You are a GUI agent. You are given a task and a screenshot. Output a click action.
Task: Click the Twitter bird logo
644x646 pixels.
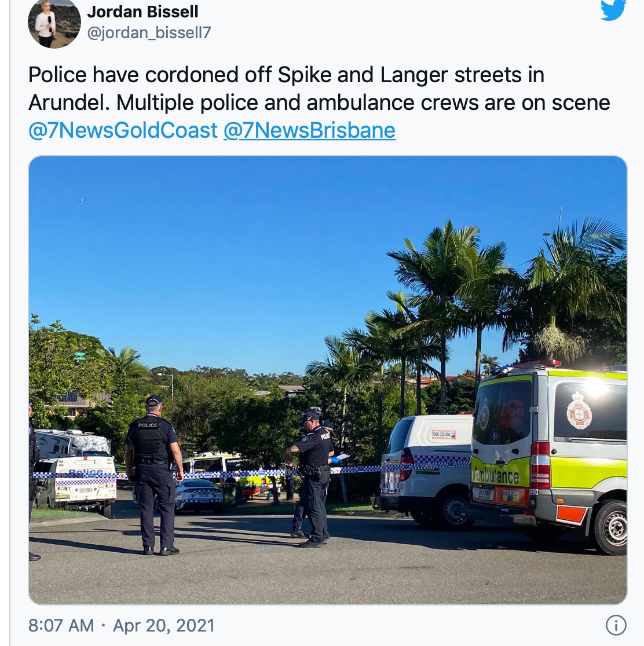[x=613, y=9]
